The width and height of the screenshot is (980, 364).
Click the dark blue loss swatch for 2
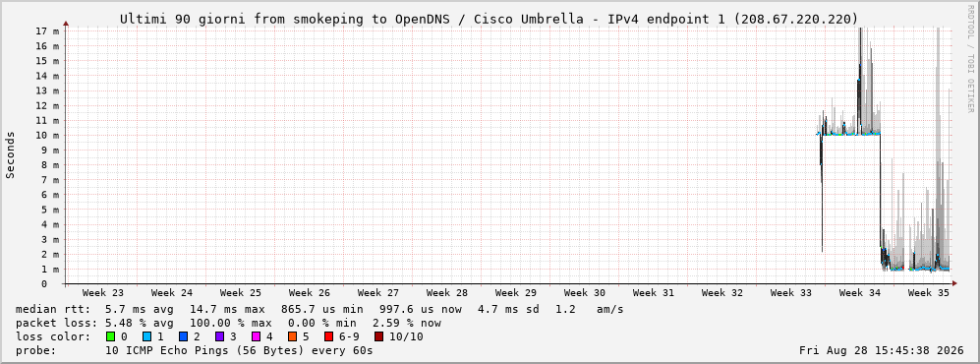[x=183, y=337]
